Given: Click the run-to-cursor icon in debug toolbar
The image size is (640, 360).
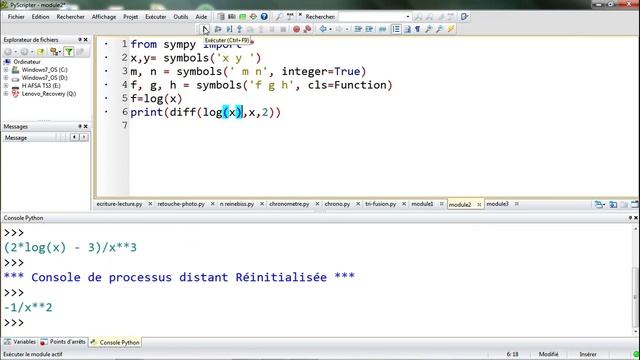Looking at the screenshot, I should [229, 29].
